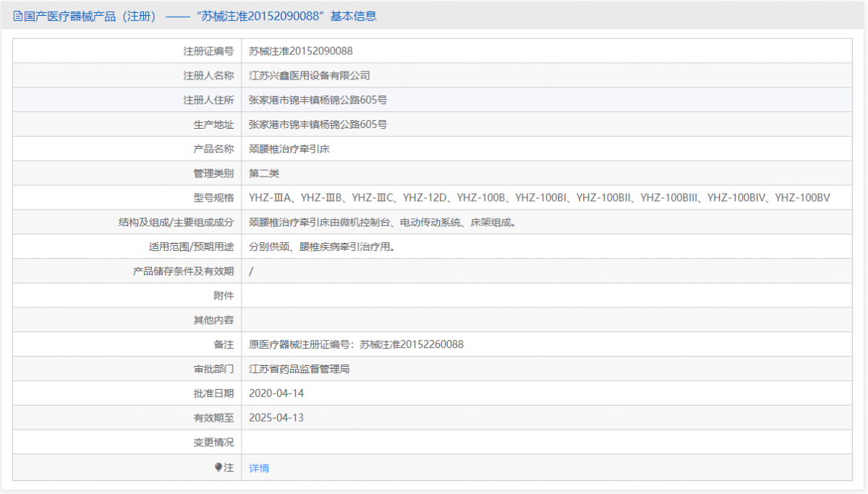Screen dimensions: 868x494
Task: Click the 变更情况 label cell
Action: coord(127,442)
